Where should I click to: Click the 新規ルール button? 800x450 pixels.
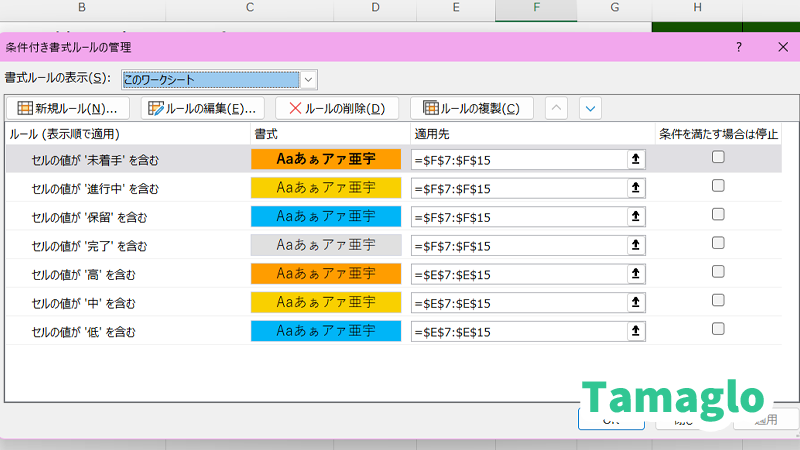click(x=68, y=108)
